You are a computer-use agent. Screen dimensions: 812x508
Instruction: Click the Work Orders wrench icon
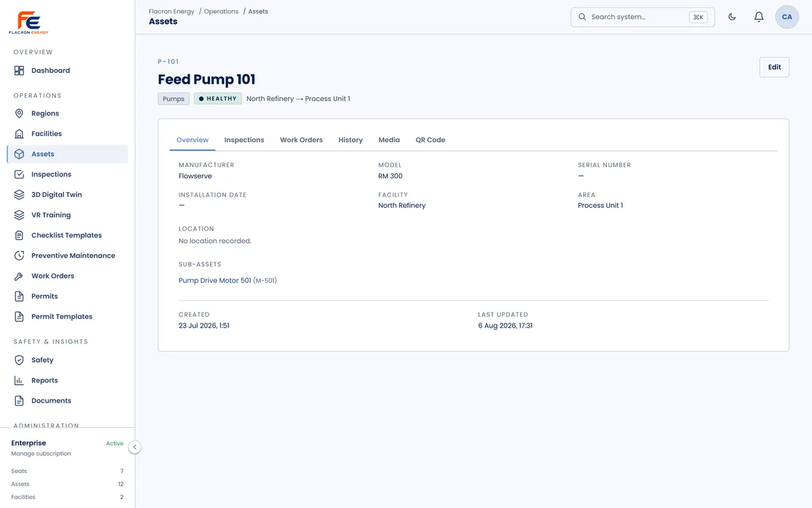point(19,276)
